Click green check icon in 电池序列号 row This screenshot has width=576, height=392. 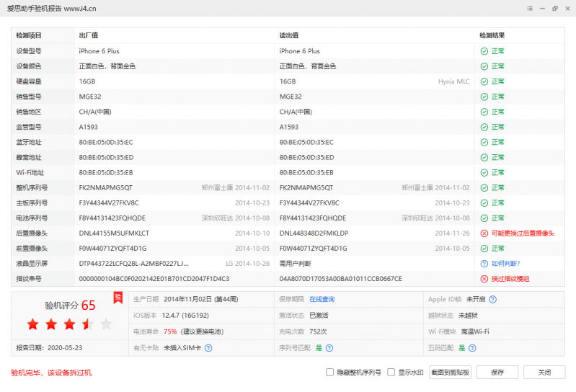[x=484, y=218]
